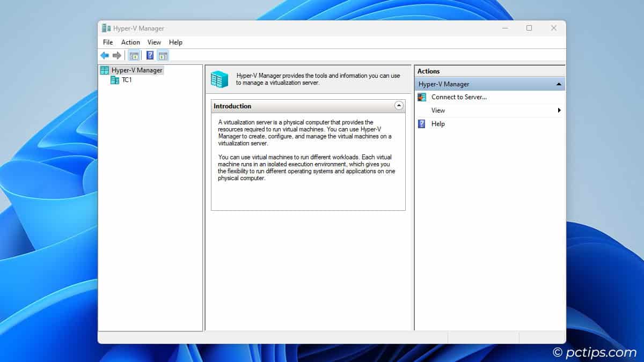Viewport: 644px width, 362px height.
Task: Toggle the show/hide action pane toolbar icon
Action: pyautogui.click(x=163, y=55)
